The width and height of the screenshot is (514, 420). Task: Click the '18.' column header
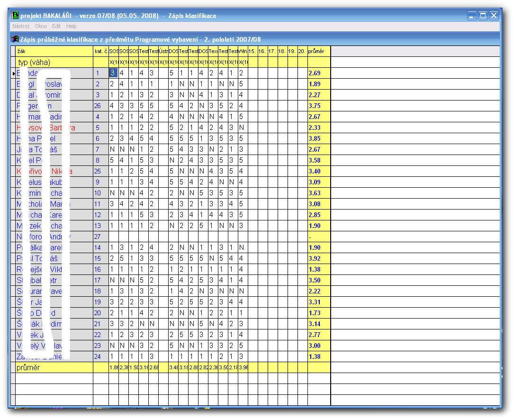coord(282,51)
